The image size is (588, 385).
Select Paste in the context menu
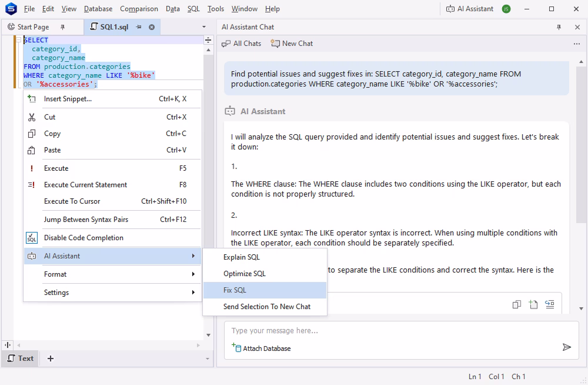coord(112,150)
